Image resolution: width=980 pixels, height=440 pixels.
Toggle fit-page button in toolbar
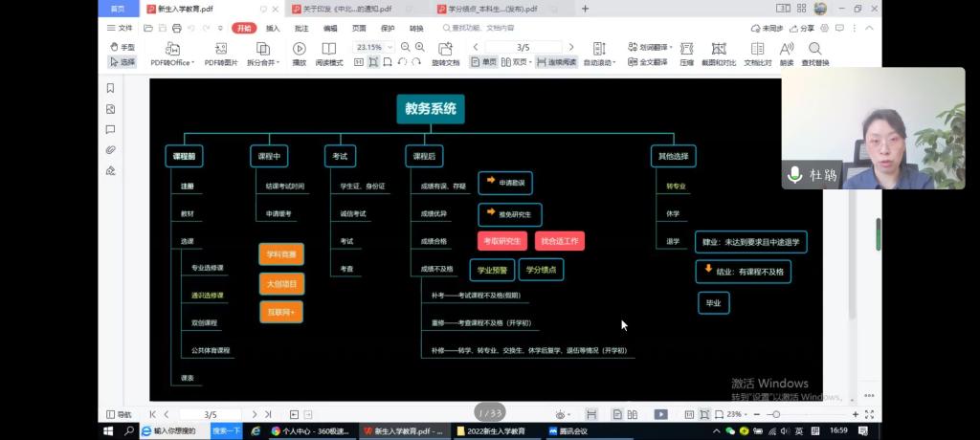[373, 62]
